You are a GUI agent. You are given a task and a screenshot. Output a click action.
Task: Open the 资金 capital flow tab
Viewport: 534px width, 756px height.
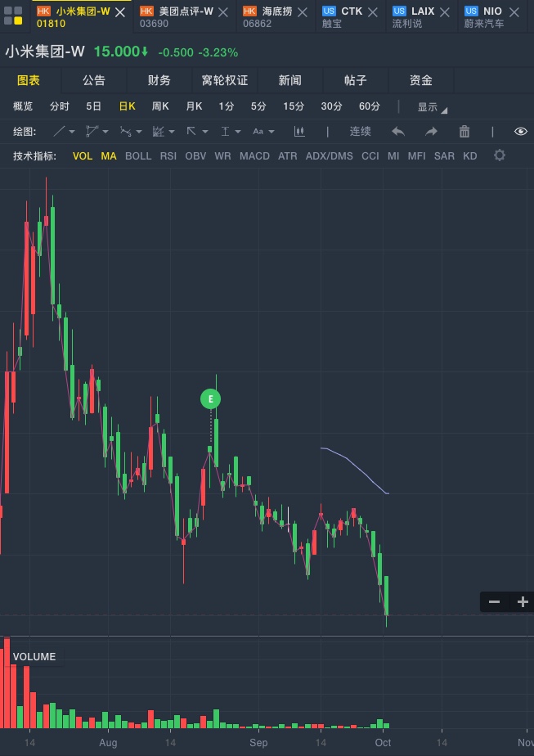click(x=421, y=80)
